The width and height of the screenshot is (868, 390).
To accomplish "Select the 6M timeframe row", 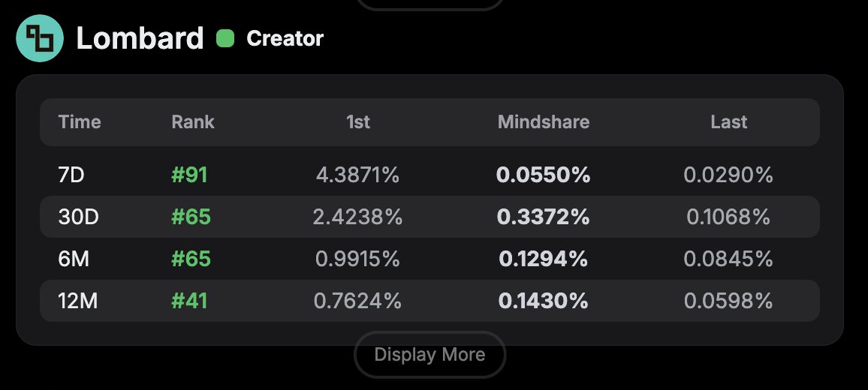I will 429,259.
